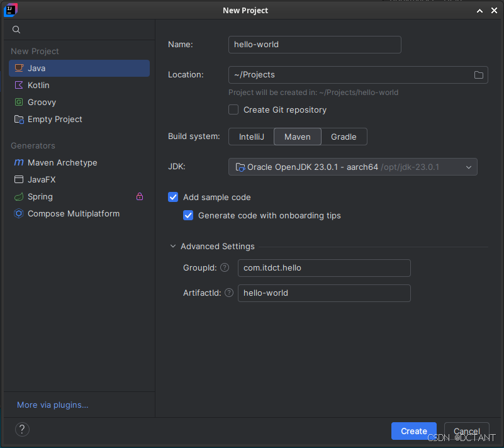The width and height of the screenshot is (504, 448).
Task: Click the search field in sidebar
Action: pyautogui.click(x=79, y=30)
